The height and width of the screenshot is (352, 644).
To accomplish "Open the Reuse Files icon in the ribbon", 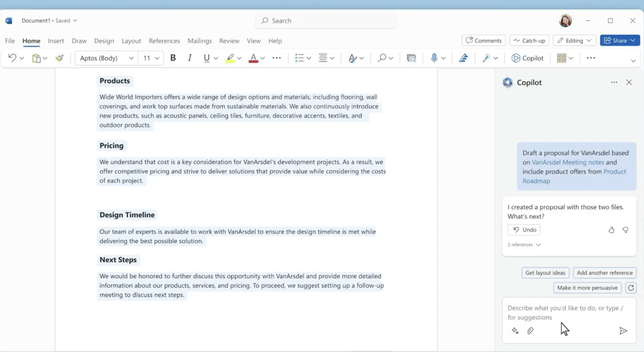I will 411,58.
